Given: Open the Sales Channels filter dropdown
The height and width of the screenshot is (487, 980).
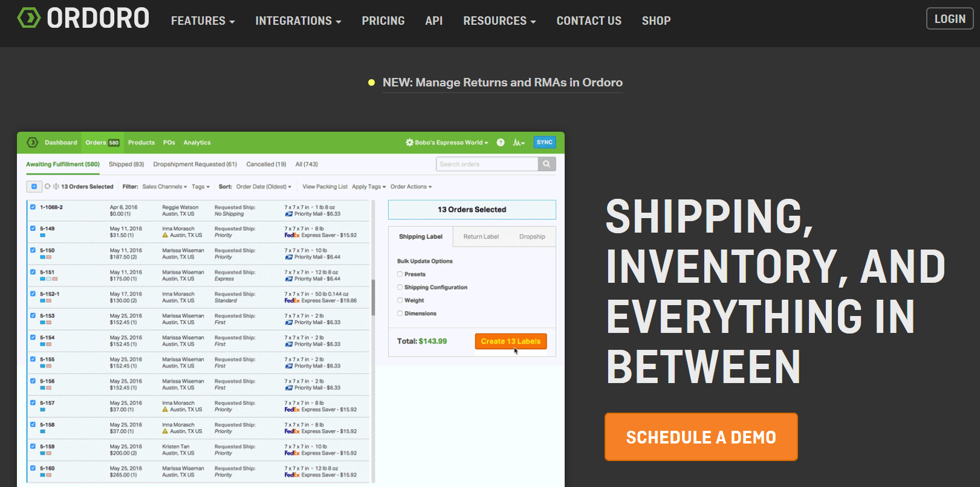Looking at the screenshot, I should (164, 187).
